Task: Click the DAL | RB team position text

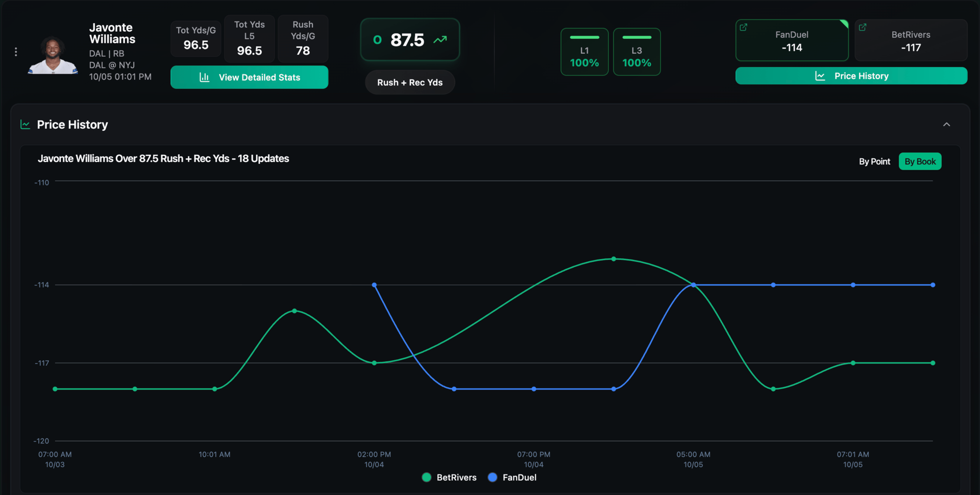Action: (107, 54)
